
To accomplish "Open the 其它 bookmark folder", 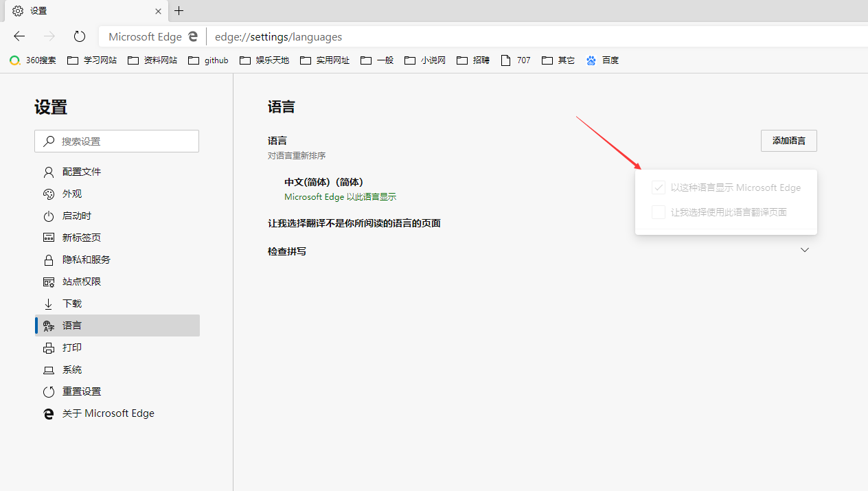I will [558, 60].
